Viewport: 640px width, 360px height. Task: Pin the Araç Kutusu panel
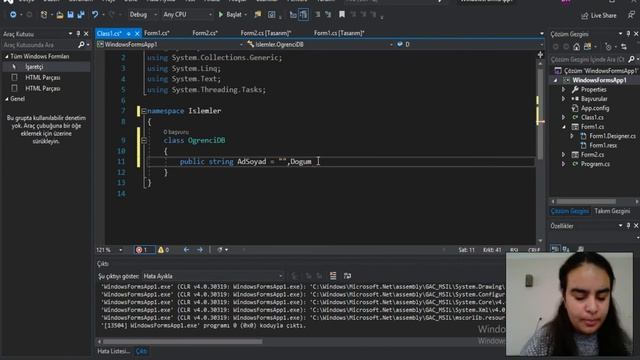click(78, 34)
